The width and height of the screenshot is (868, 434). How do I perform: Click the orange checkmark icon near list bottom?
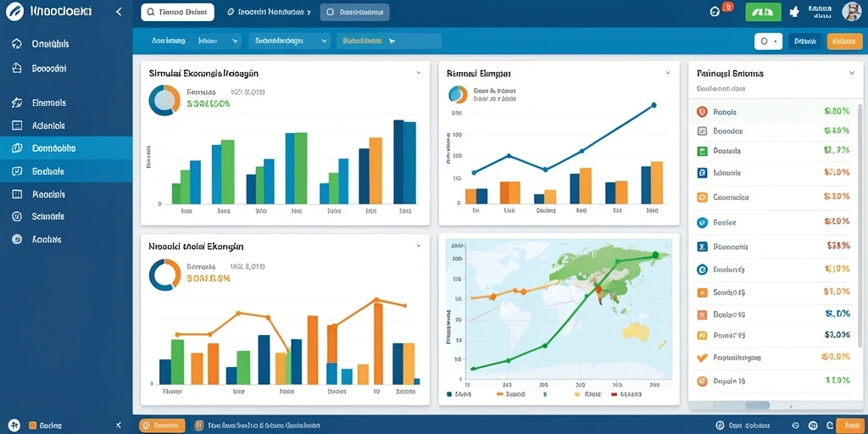tap(702, 358)
